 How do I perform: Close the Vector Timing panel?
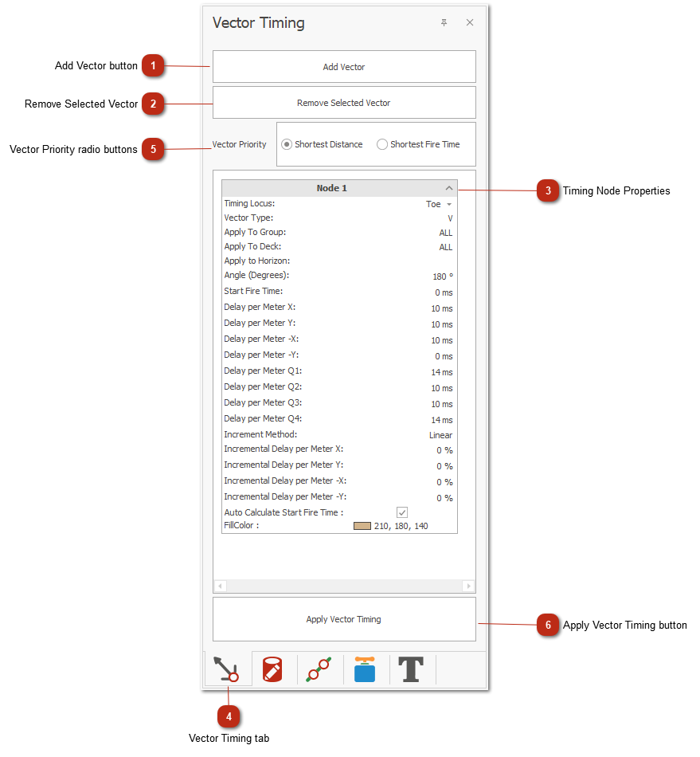pyautogui.click(x=470, y=23)
